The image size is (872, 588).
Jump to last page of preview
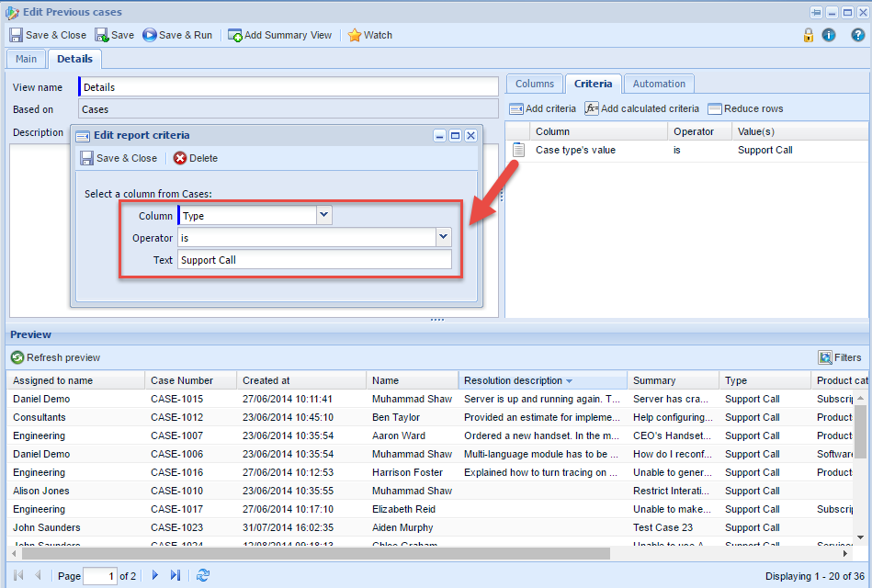coord(176,575)
